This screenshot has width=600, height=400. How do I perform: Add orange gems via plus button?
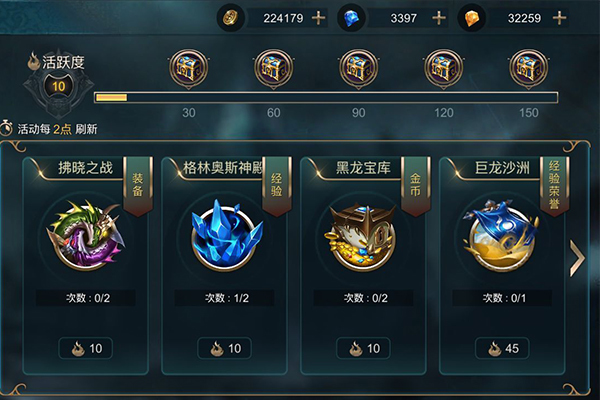(x=559, y=18)
